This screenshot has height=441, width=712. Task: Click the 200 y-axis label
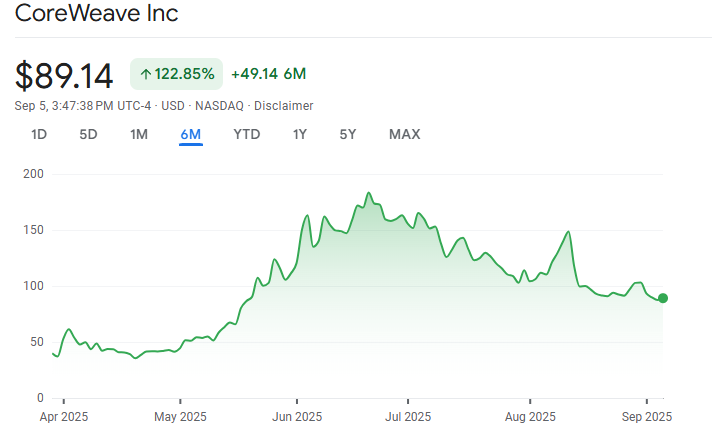[33, 174]
